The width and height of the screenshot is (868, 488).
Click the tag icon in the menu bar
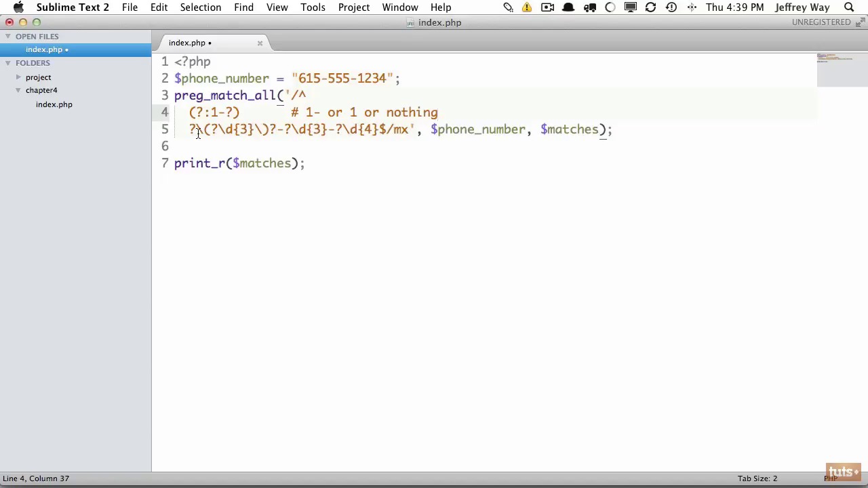[508, 7]
